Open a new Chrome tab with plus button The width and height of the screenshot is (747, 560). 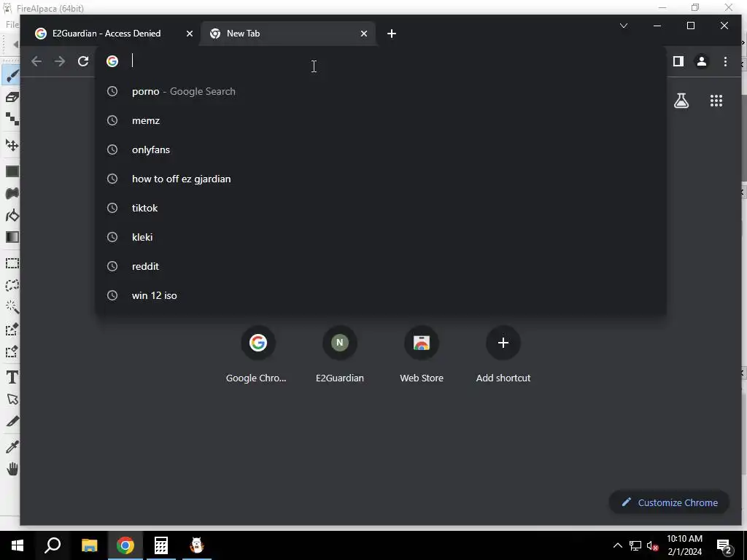click(x=392, y=34)
